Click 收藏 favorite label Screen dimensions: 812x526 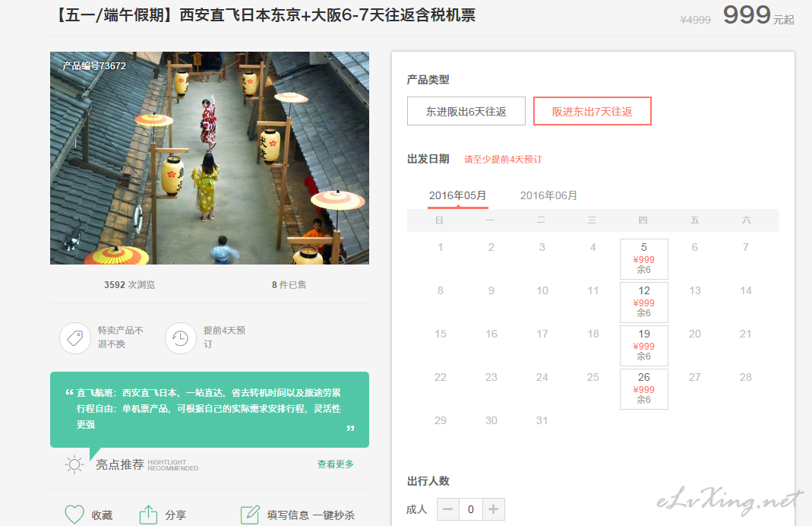[x=102, y=515]
